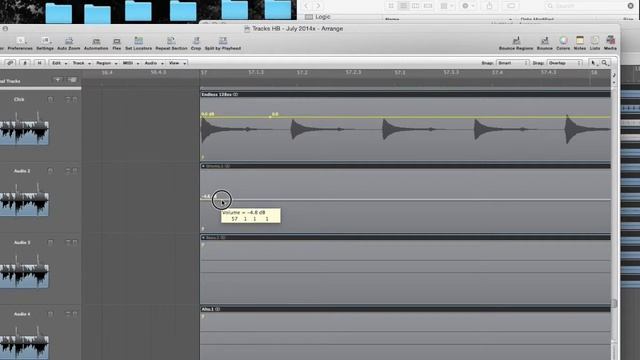This screenshot has width=640, height=360.
Task: Select the Endless region title bar
Action: pos(405,94)
